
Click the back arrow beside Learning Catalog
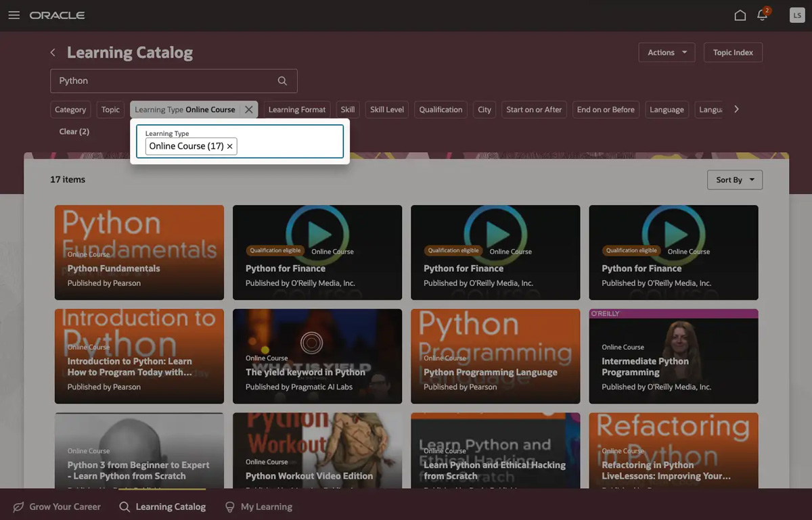53,53
